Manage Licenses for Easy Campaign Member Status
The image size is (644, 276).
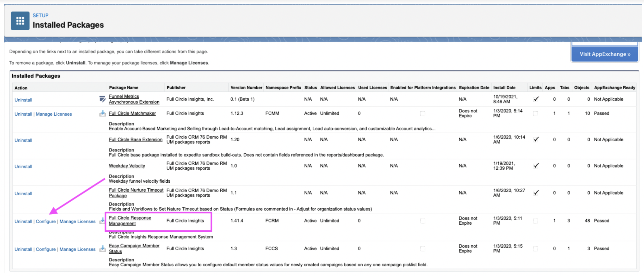78,249
